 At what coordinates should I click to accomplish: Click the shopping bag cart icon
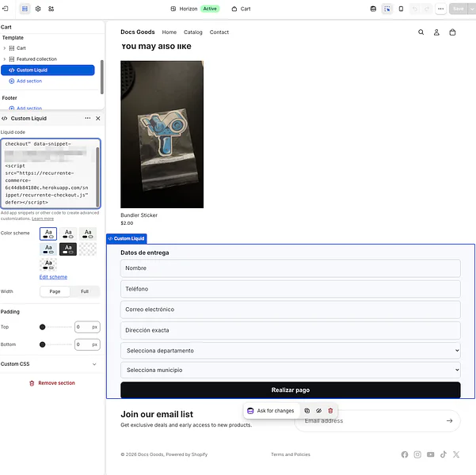[x=452, y=32]
